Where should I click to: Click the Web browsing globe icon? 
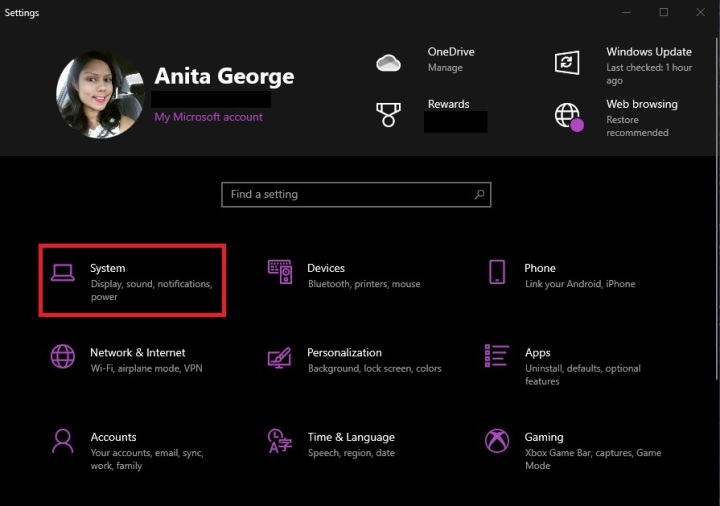[568, 117]
